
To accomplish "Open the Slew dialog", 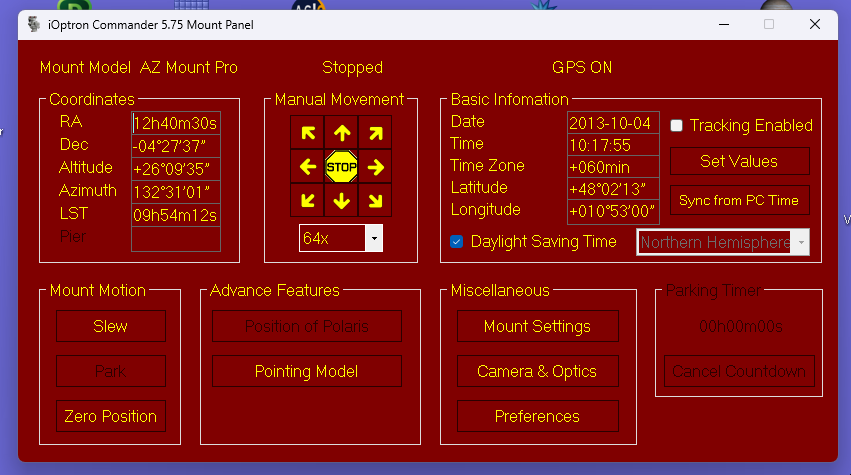I will click(x=111, y=326).
